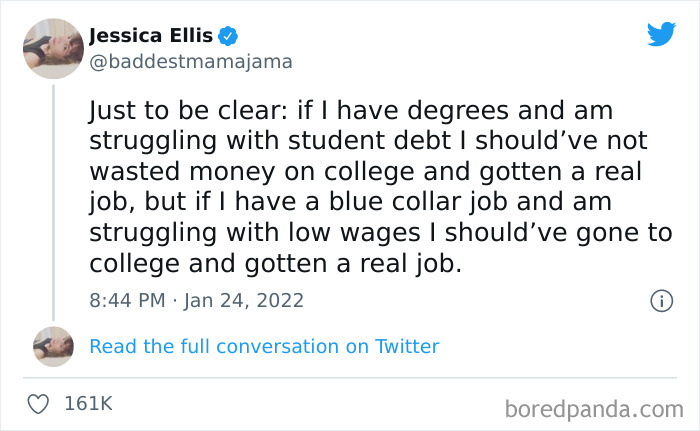The height and width of the screenshot is (431, 700).
Task: Open the tweet info circle icon
Action: (x=660, y=300)
